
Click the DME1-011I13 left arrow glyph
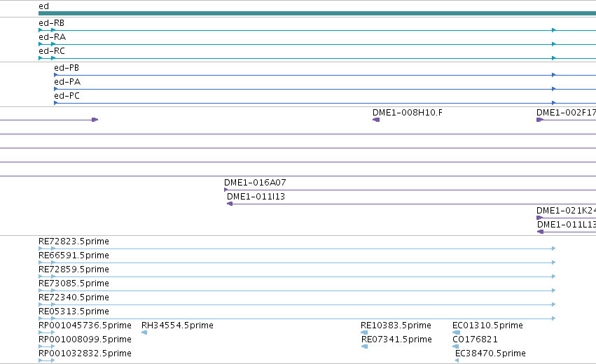pyautogui.click(x=230, y=204)
